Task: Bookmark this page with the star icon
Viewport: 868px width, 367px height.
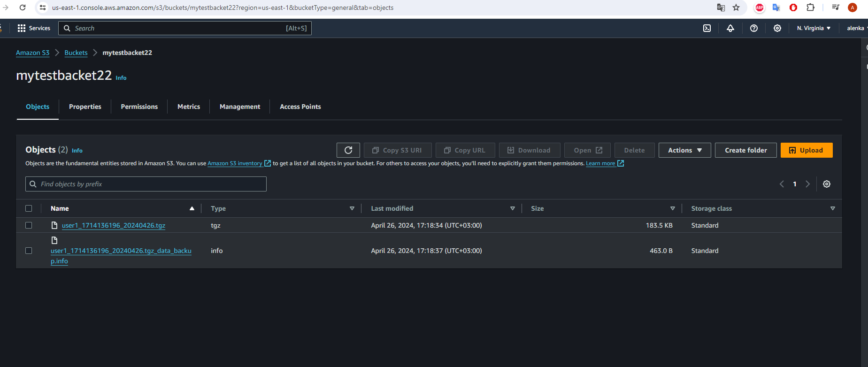Action: 736,8
